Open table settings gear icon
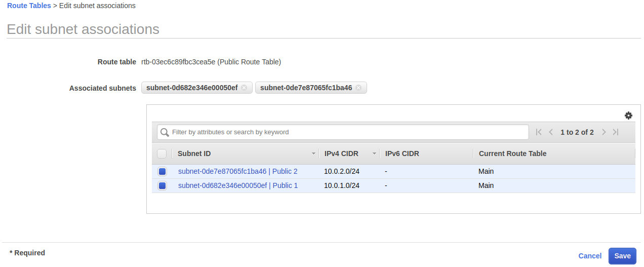This screenshot has width=644, height=267. (628, 116)
